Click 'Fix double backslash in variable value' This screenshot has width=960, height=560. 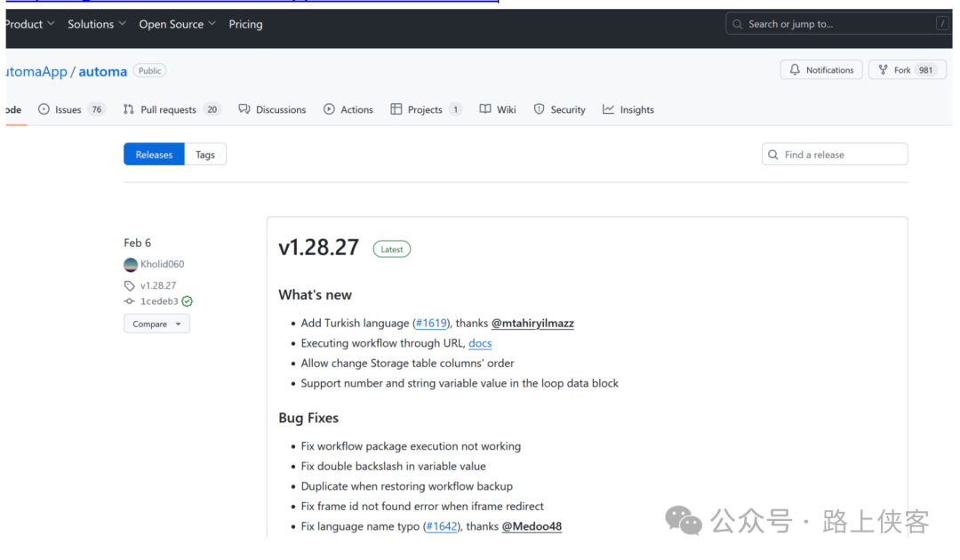point(393,467)
